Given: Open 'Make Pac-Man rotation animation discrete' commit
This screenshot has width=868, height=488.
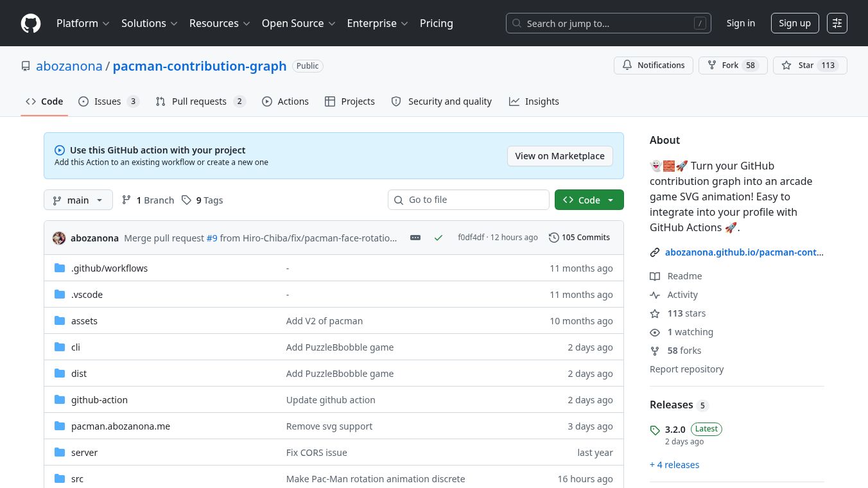Looking at the screenshot, I should pyautogui.click(x=376, y=479).
